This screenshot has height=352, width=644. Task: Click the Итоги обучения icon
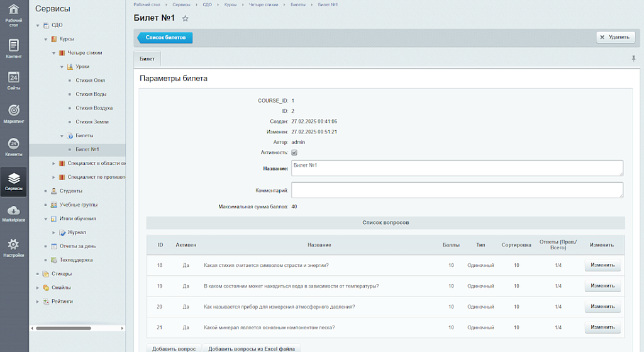pyautogui.click(x=54, y=219)
